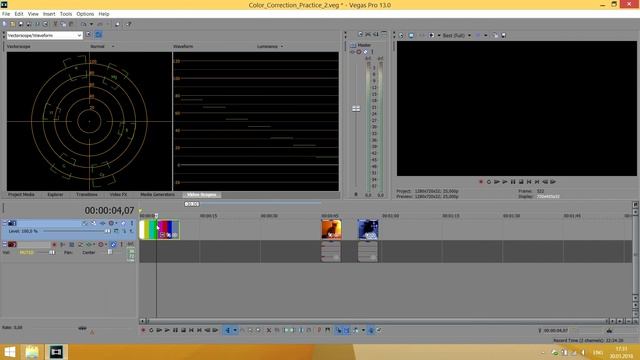Select the Zoom edit tool

[259, 330]
